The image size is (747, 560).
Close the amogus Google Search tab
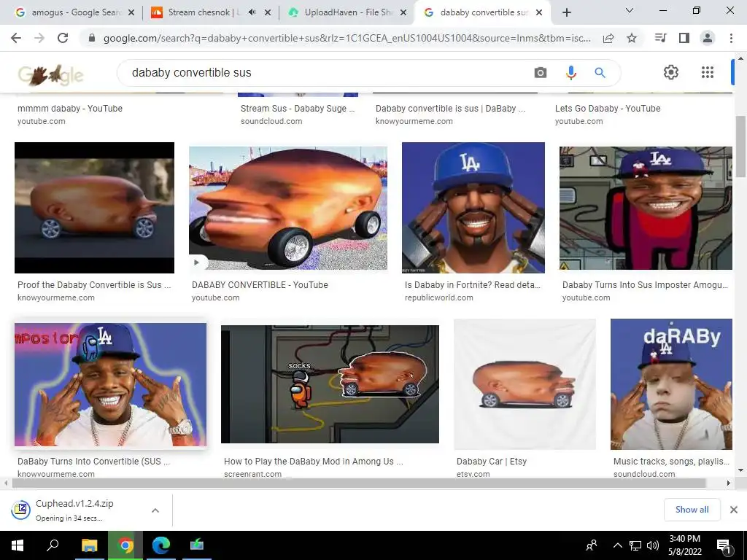click(x=131, y=12)
